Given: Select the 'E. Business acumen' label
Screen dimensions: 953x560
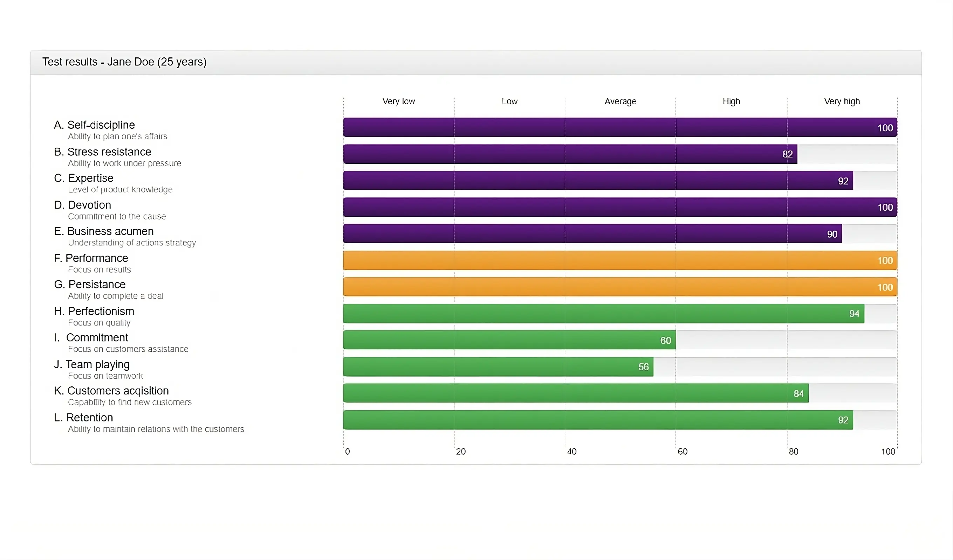Looking at the screenshot, I should click(x=104, y=231).
